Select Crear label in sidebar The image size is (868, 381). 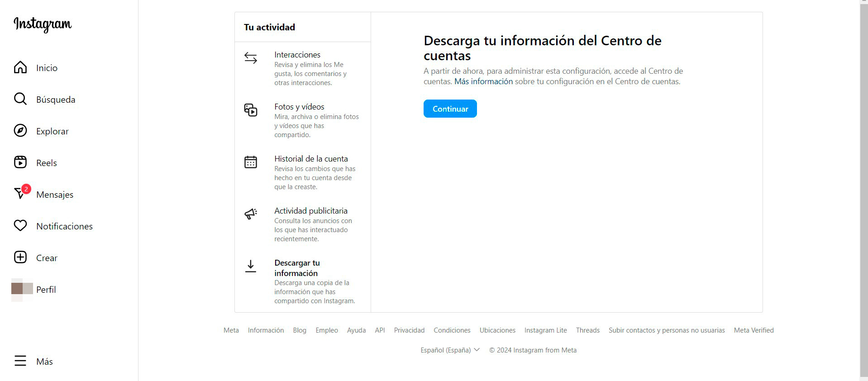tap(47, 258)
